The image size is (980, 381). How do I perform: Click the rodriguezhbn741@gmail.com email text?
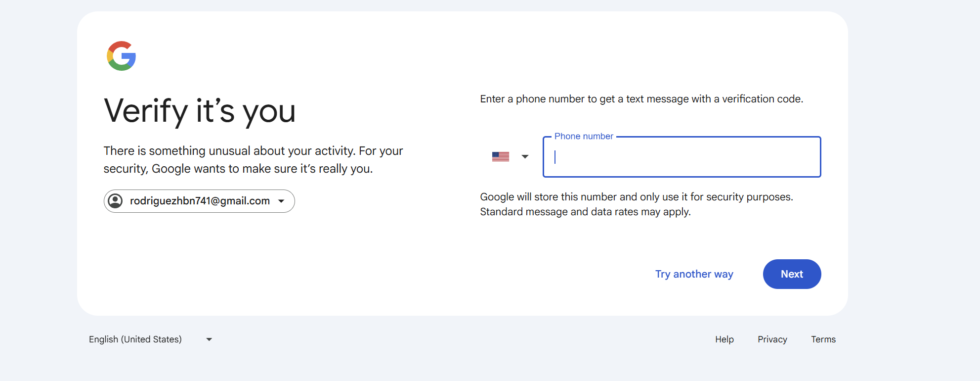[200, 201]
